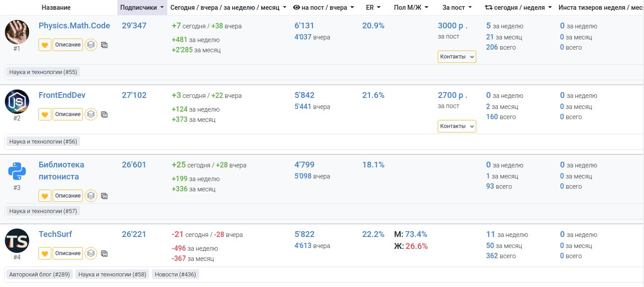This screenshot has height=287, width=644.
Task: Click the layers icon for Physics.Math.Code
Action: pyautogui.click(x=91, y=45)
